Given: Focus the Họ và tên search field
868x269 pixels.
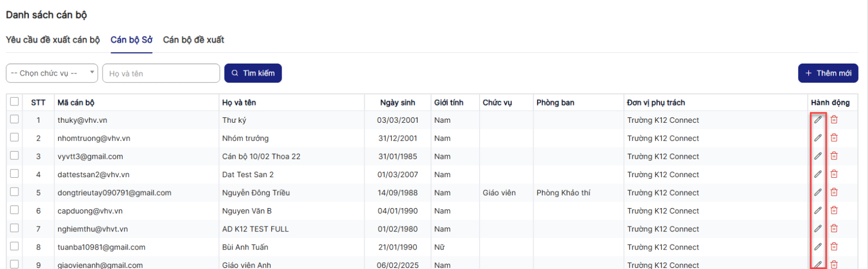Looking at the screenshot, I should click(161, 73).
